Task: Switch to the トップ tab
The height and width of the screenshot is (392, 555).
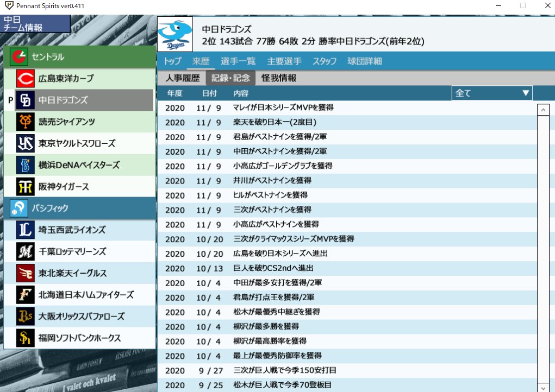Action: point(173,61)
